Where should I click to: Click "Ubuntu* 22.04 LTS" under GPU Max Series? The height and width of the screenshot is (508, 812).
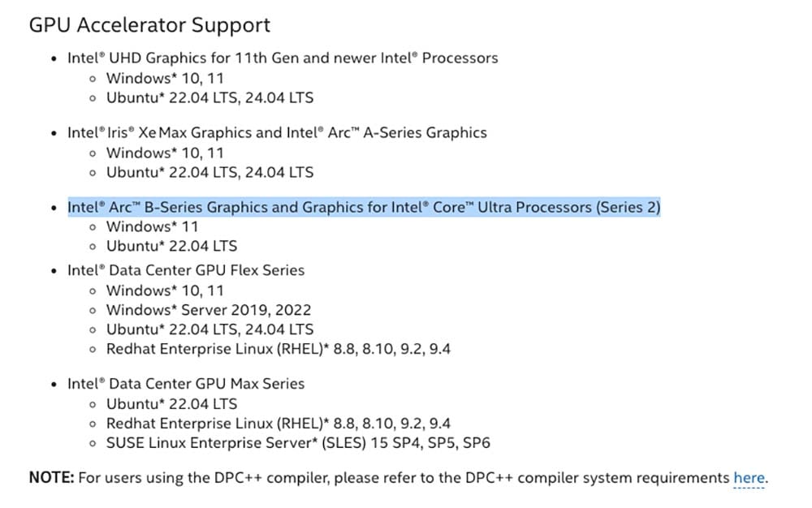pyautogui.click(x=171, y=403)
